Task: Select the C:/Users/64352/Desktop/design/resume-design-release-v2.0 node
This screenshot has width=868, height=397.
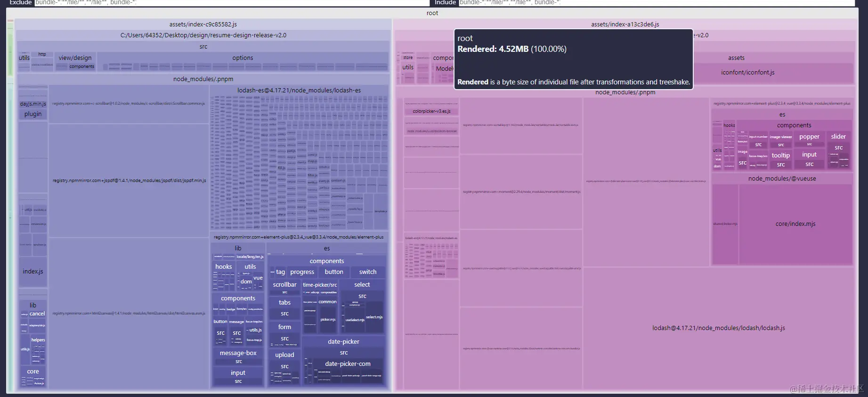Action: [x=203, y=35]
